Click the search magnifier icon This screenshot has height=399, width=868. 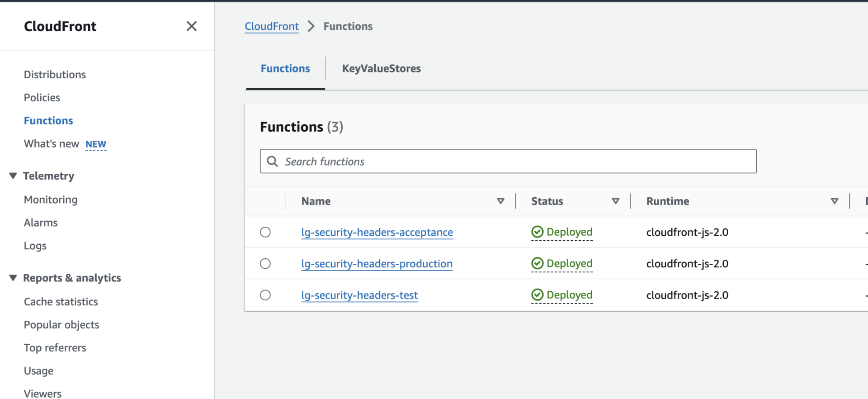coord(272,161)
